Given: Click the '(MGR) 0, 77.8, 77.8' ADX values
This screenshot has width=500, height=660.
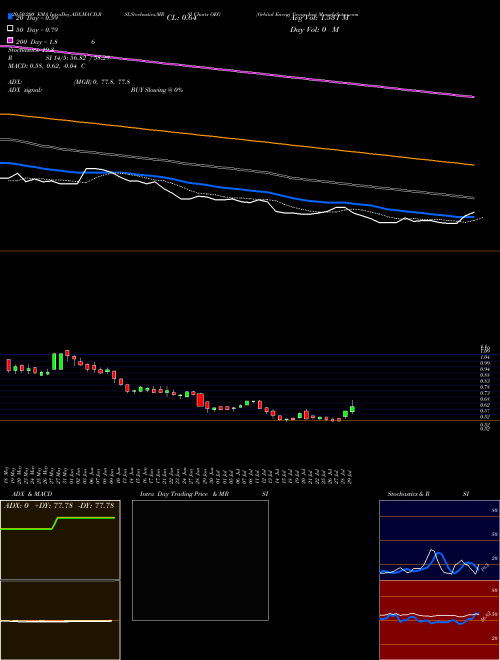Looking at the screenshot, I should point(102,82).
